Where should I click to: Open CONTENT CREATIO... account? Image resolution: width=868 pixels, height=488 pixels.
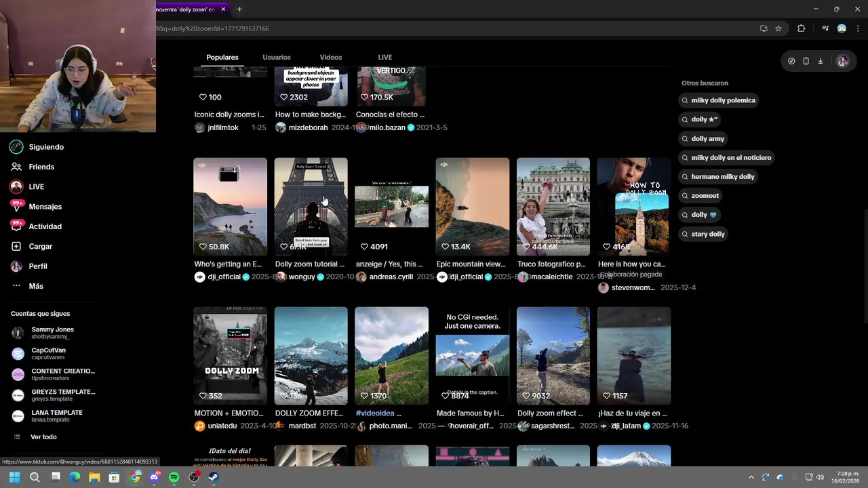tap(54, 374)
